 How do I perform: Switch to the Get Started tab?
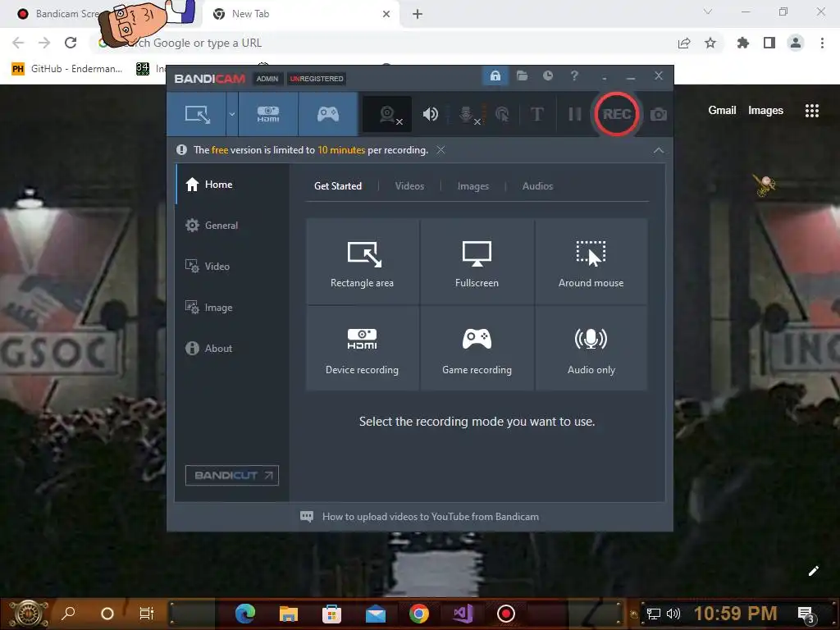coord(337,186)
